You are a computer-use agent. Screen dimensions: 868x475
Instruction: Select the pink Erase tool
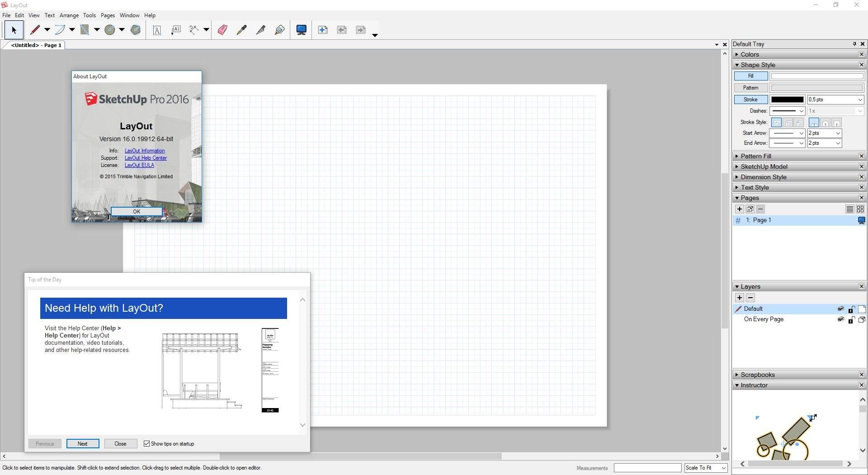pos(222,30)
